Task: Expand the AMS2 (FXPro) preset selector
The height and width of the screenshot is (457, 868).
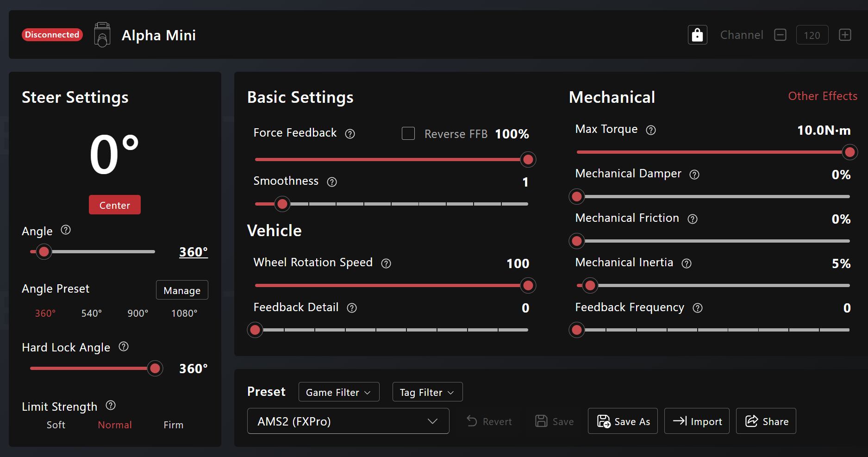Action: (x=348, y=421)
